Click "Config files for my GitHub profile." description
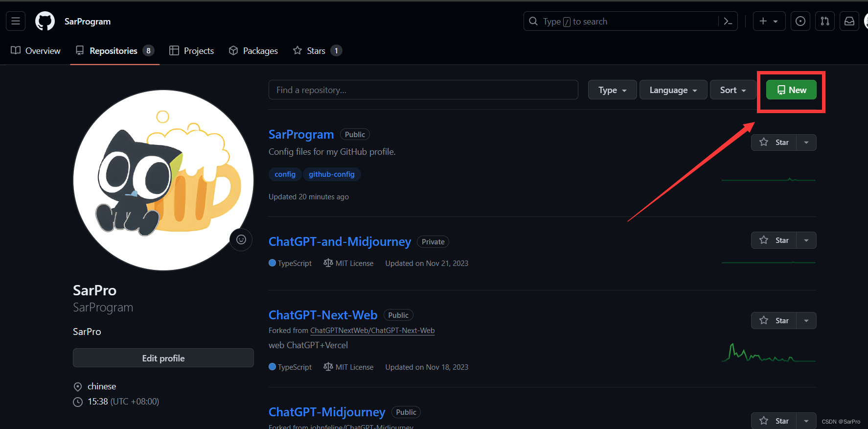868x429 pixels. (x=332, y=152)
